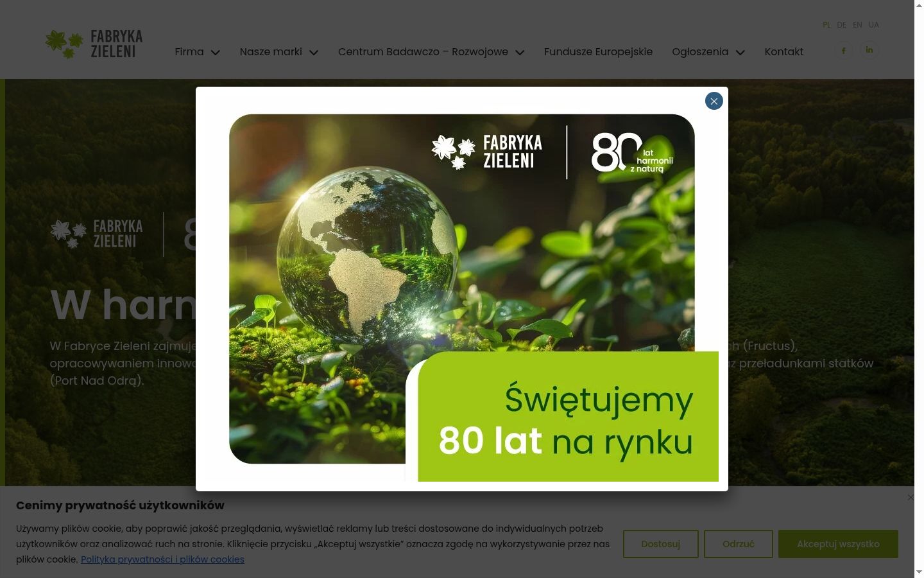This screenshot has width=924, height=578.
Task: Accept cookies with Akceptuj wszystko
Action: coord(838,544)
